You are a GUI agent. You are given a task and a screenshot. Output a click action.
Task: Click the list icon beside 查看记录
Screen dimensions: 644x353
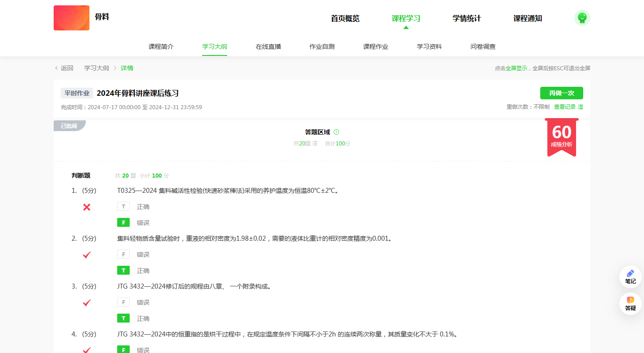pos(580,107)
